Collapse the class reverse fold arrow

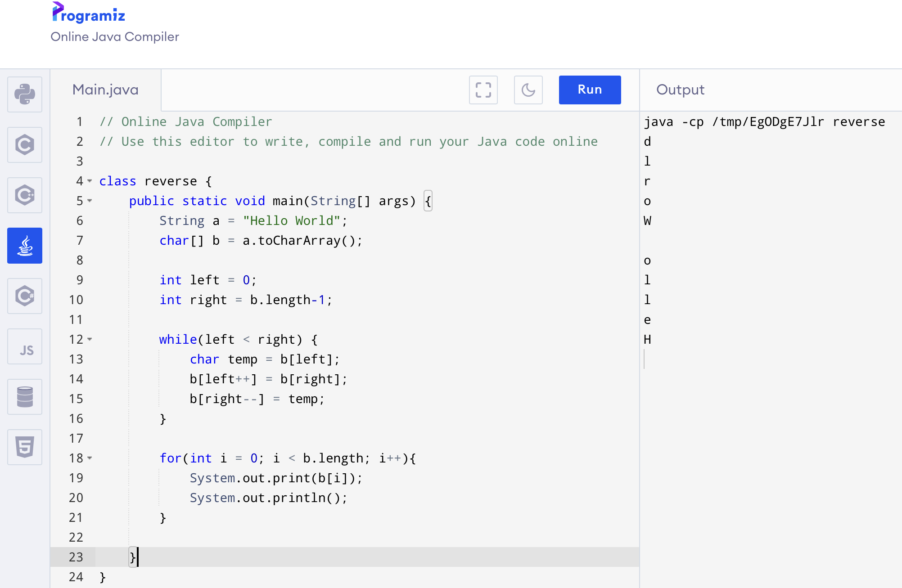(90, 181)
